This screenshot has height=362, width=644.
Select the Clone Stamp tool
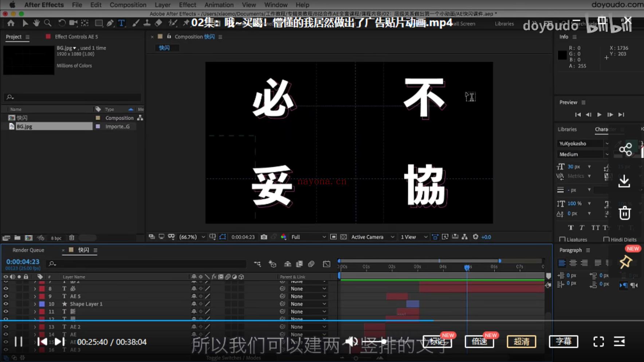[x=147, y=23]
